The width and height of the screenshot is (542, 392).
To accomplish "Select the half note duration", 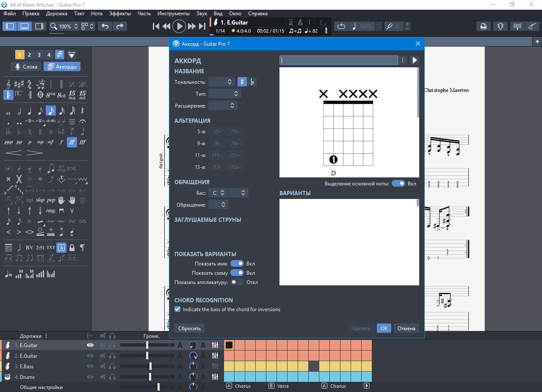I will click(19, 112).
